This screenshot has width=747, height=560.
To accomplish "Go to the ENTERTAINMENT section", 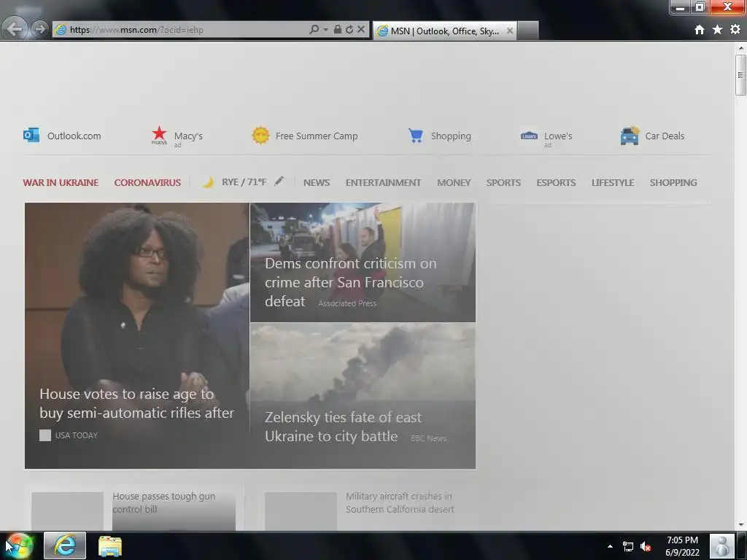I will pos(383,182).
